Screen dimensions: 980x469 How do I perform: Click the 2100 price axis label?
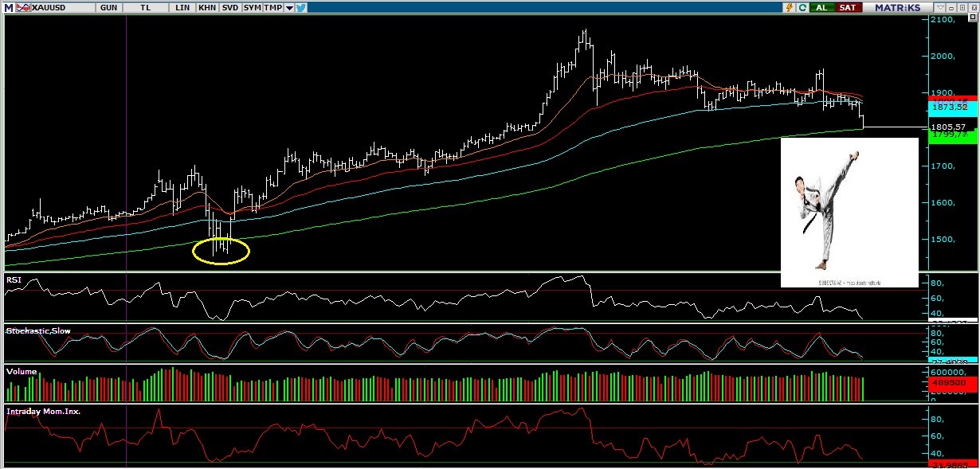pos(944,20)
